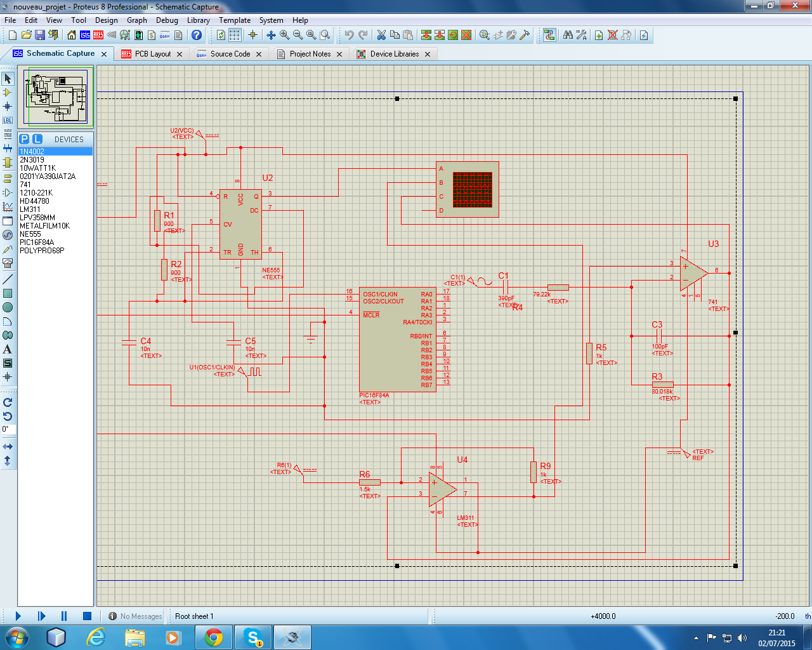Click the ARES PCB Layout toolbar icon
The image size is (812, 650).
(98, 36)
